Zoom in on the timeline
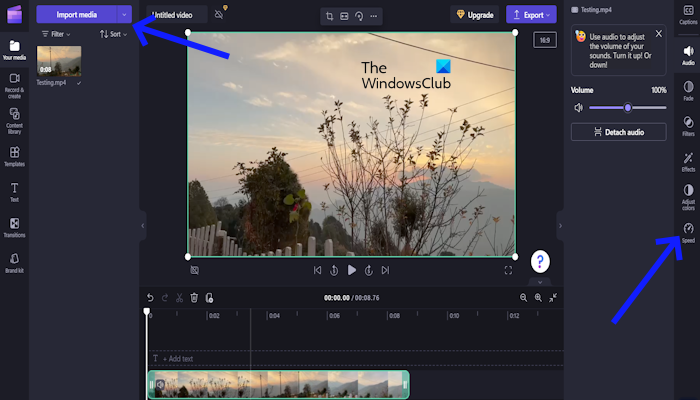700x400 pixels. pyautogui.click(x=538, y=298)
